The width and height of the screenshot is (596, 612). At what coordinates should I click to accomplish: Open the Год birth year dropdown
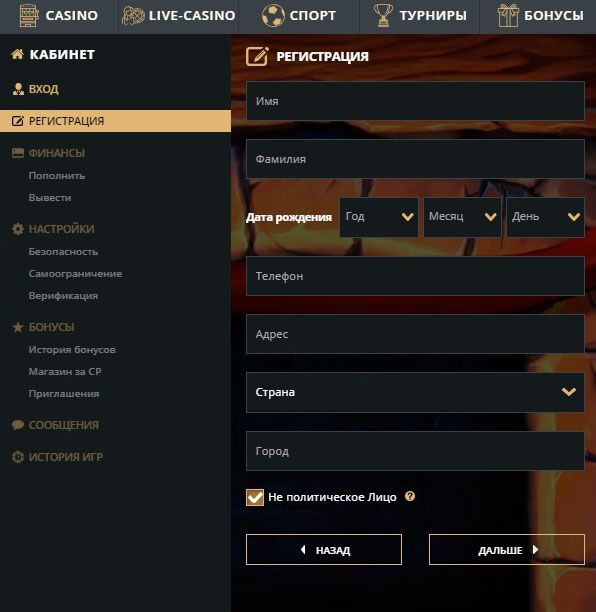(379, 217)
